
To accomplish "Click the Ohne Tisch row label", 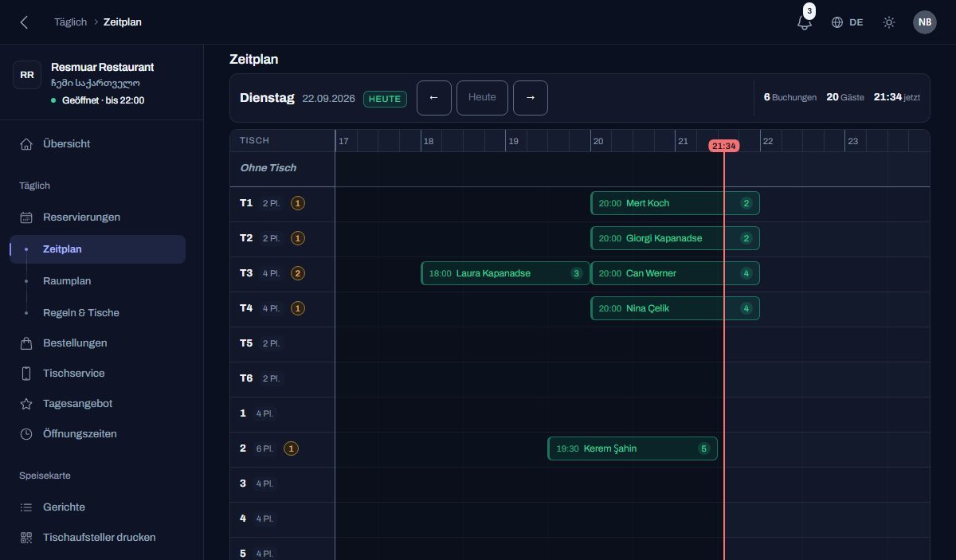I will (268, 168).
